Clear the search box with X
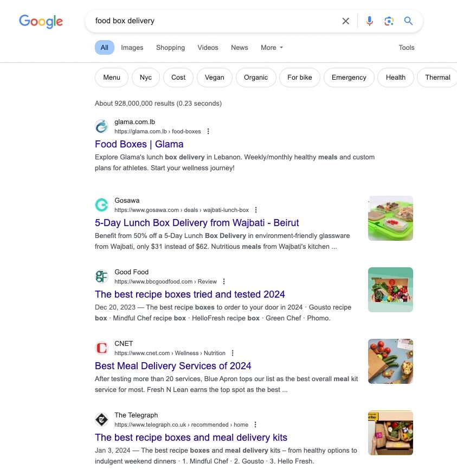The image size is (457, 476). (x=345, y=21)
